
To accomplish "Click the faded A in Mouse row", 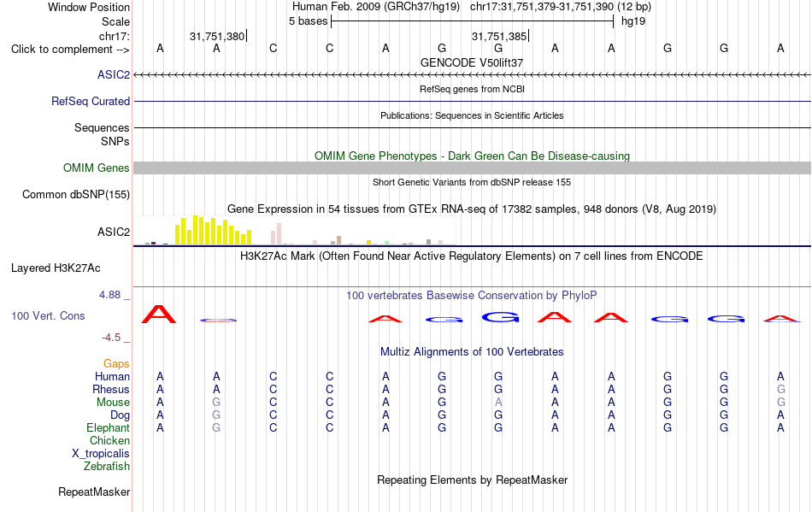I will pyautogui.click(x=498, y=403).
